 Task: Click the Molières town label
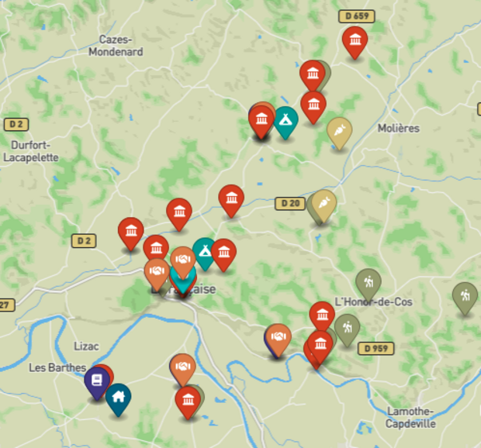click(x=399, y=128)
